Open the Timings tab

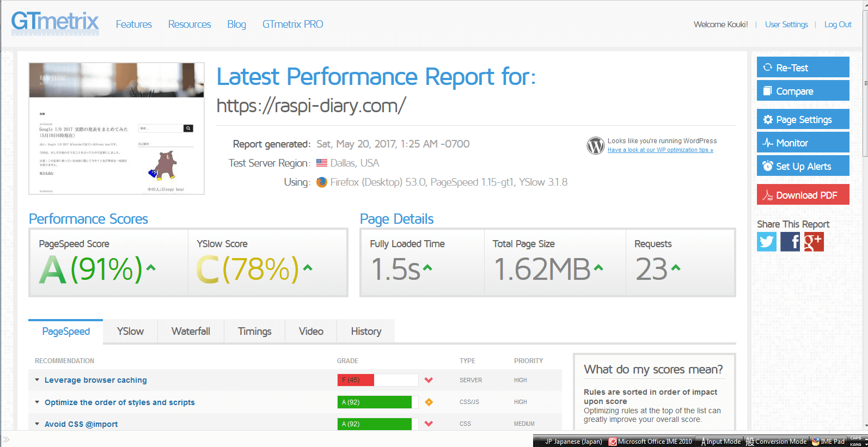tap(254, 332)
